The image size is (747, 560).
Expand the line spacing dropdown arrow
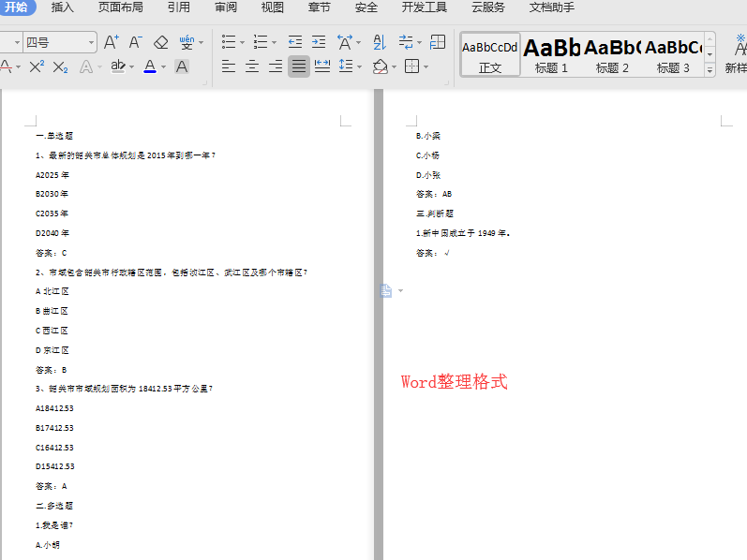point(360,66)
